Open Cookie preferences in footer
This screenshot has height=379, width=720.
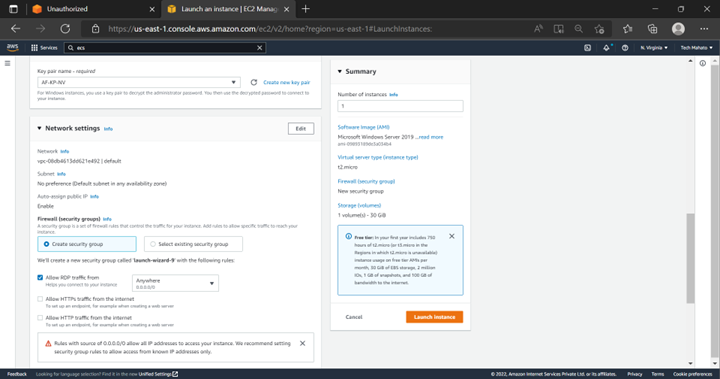click(x=692, y=374)
